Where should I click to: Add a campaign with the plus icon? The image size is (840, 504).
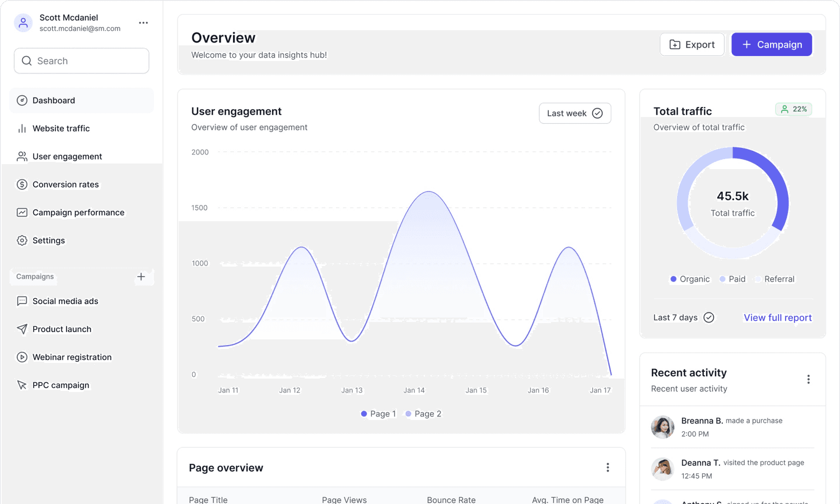click(141, 277)
